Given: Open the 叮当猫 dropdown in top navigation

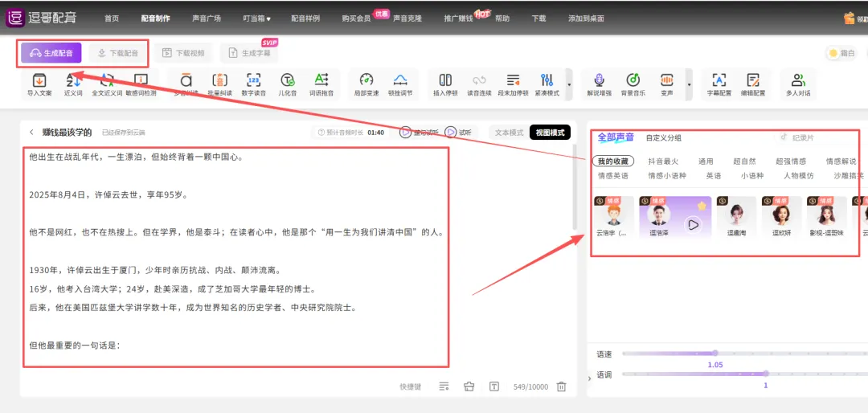Looking at the screenshot, I should pyautogui.click(x=257, y=18).
